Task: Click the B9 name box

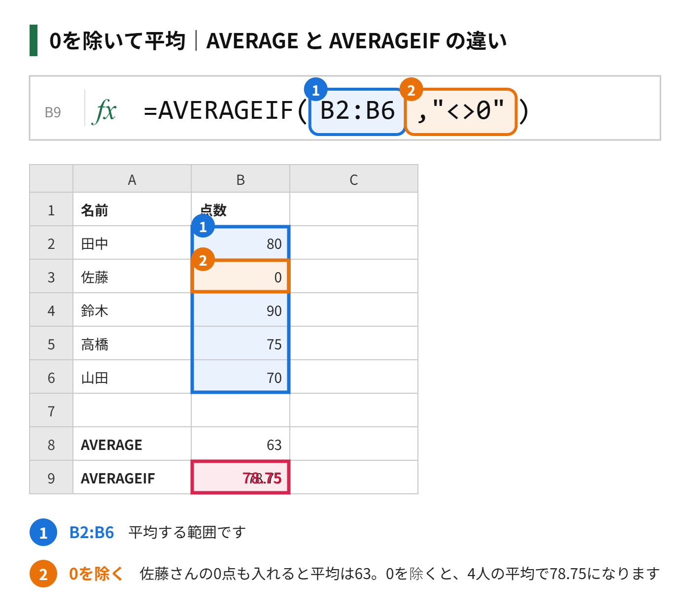Action: (x=53, y=112)
